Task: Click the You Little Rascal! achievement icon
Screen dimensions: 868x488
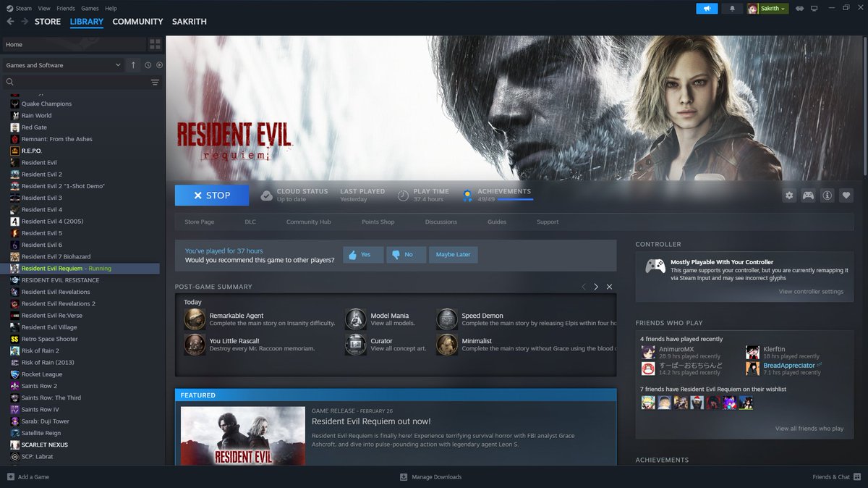Action: click(x=195, y=345)
